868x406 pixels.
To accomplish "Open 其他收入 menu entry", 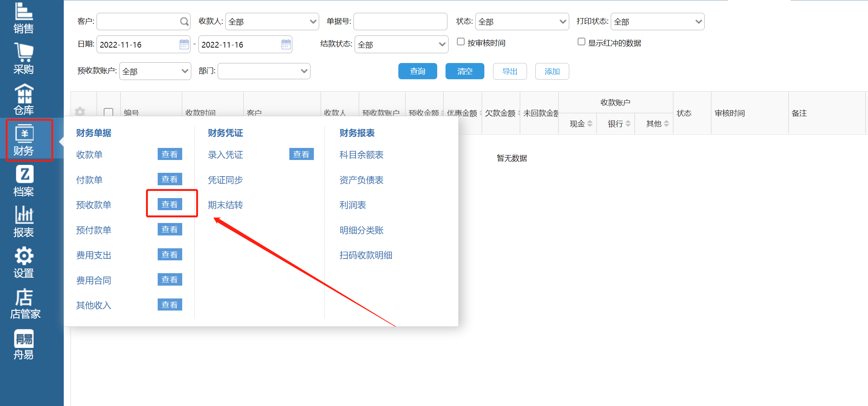I will (94, 305).
